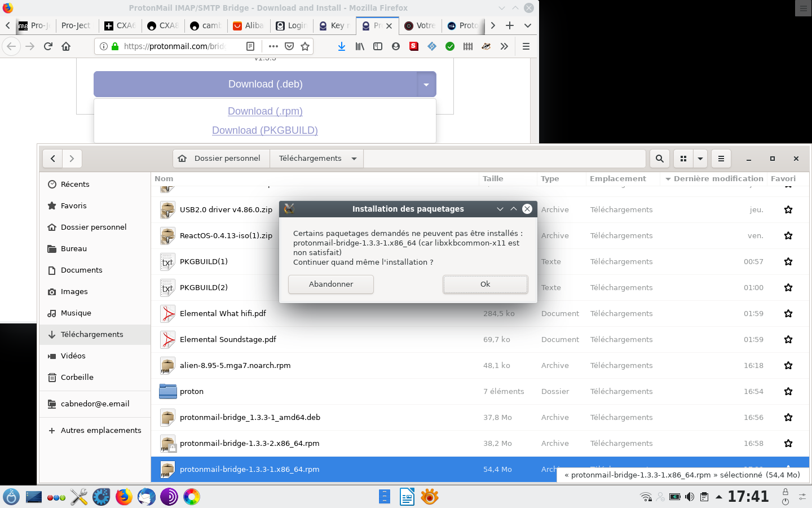Launch Thunderbird from taskbar

[x=147, y=497]
